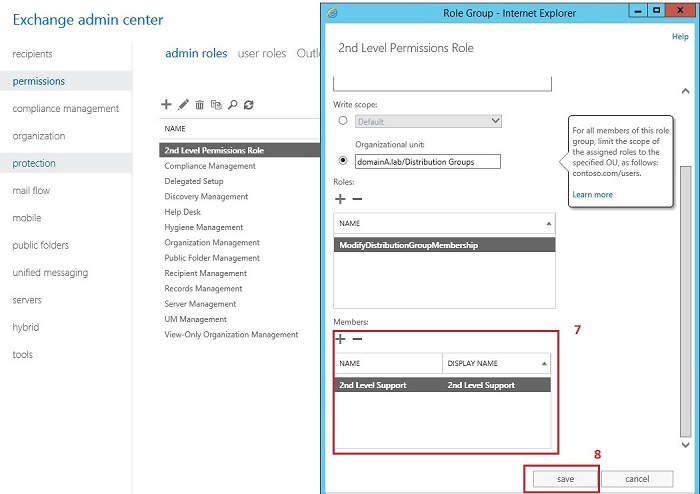Click the add new role group plus icon
700x494 pixels.
[x=166, y=104]
